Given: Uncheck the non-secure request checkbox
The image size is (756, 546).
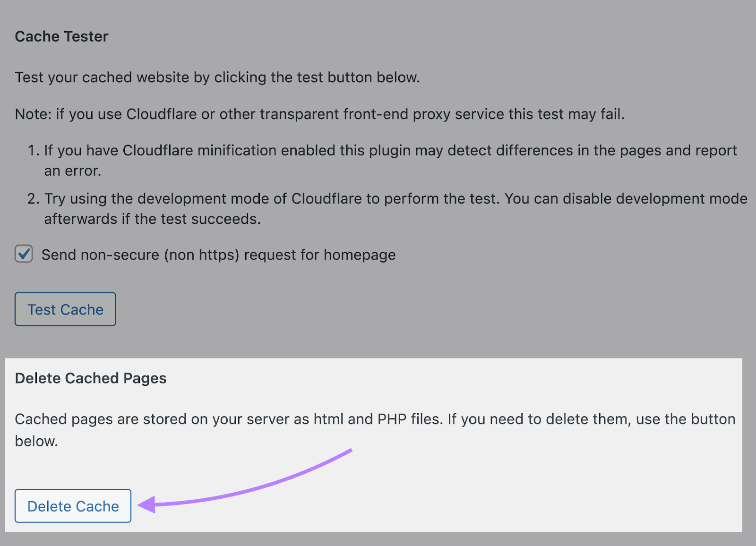Looking at the screenshot, I should click(24, 254).
